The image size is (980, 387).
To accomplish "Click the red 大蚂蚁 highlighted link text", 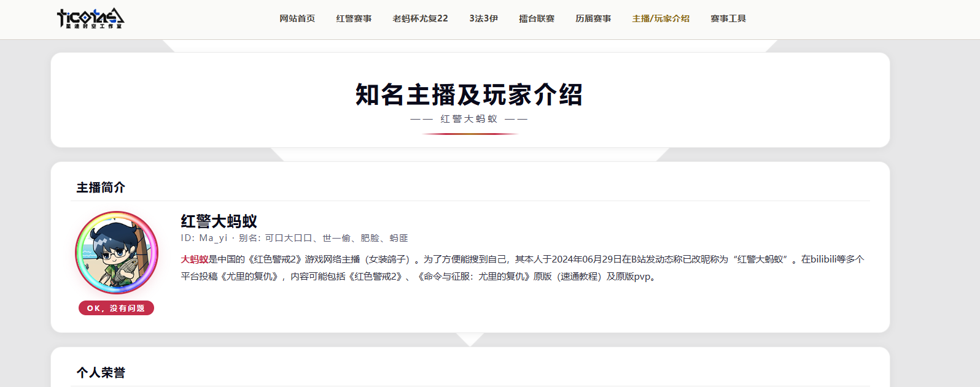I will 195,259.
